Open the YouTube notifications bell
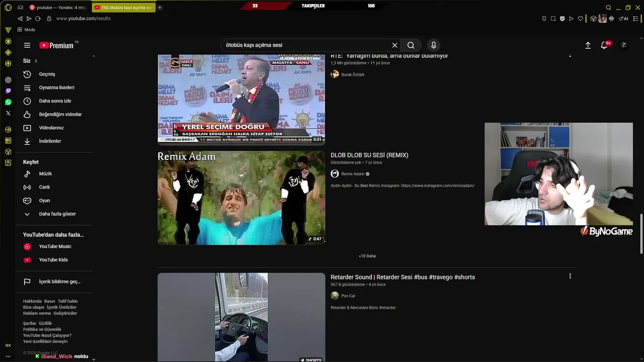The height and width of the screenshot is (362, 644). click(605, 45)
